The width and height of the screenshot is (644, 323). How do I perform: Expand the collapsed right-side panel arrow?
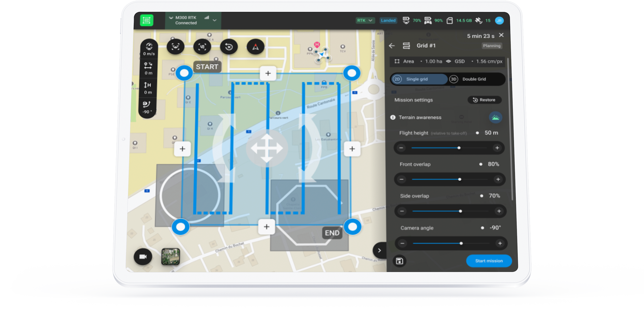pos(379,250)
